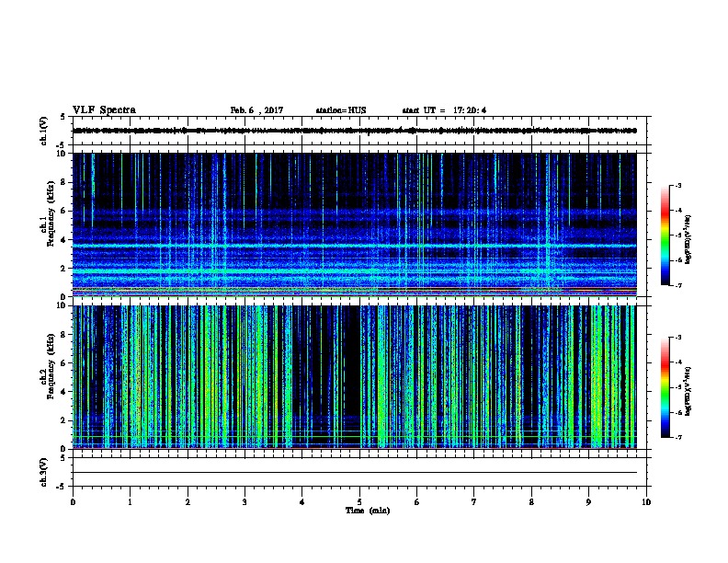This screenshot has height=563, width=728.
Task: Click the log(PSD) label beside ch.2 colorbar
Action: [x=688, y=391]
